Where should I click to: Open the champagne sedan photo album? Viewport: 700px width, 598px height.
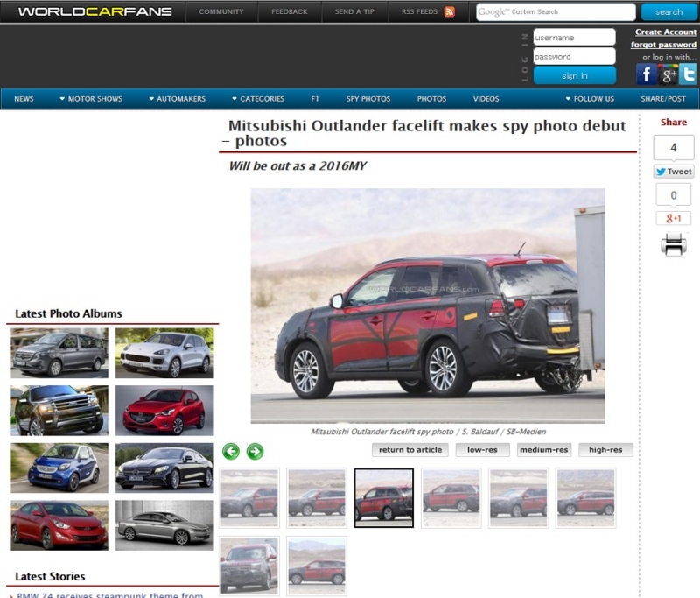click(x=164, y=524)
